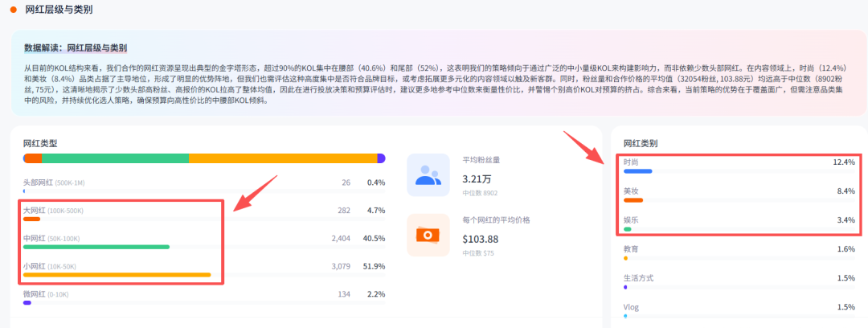
Task: Click the 4.7% percentage value
Action: click(376, 211)
